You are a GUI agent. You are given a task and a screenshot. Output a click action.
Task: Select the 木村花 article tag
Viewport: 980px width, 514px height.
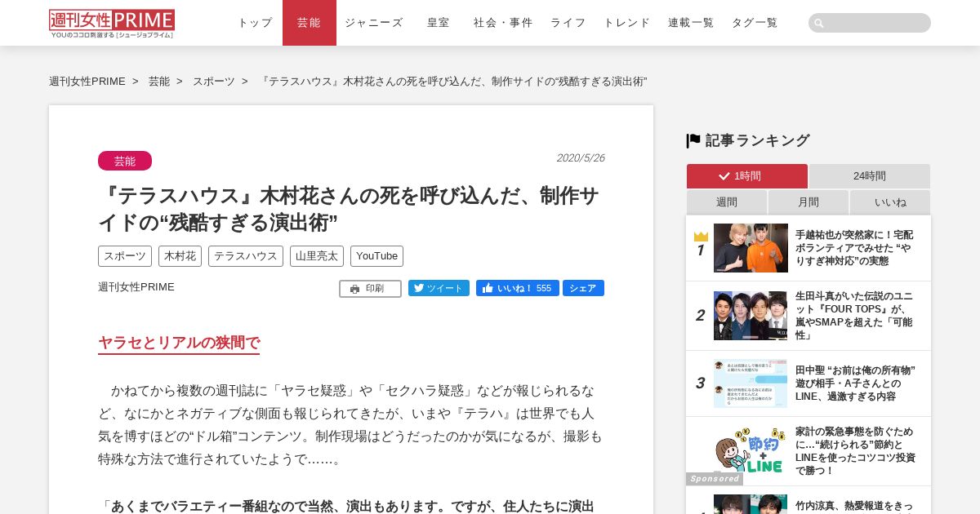180,256
